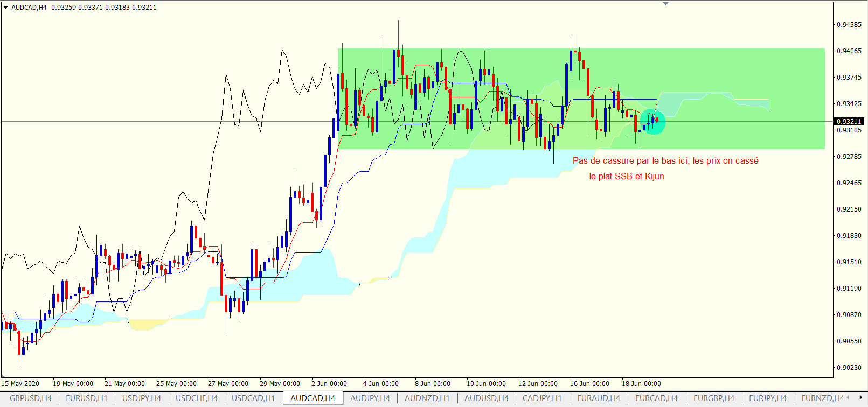Select the active AUDCAD,H4 chart tab
This screenshot has height=407, width=868.
click(x=313, y=398)
